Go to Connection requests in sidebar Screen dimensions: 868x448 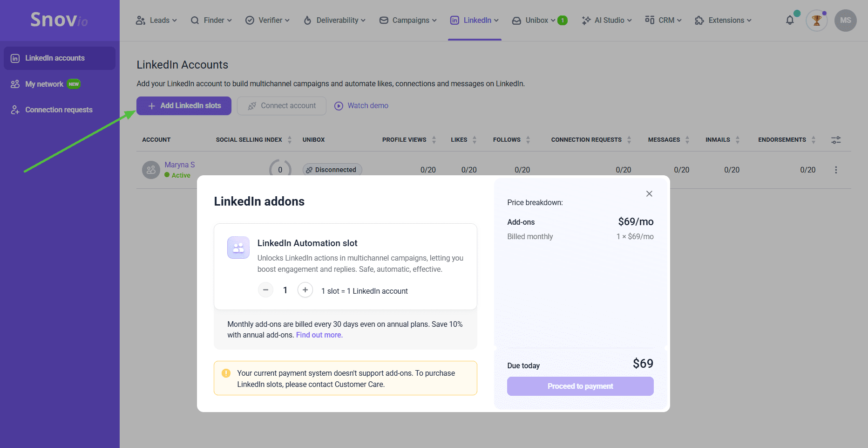point(59,110)
